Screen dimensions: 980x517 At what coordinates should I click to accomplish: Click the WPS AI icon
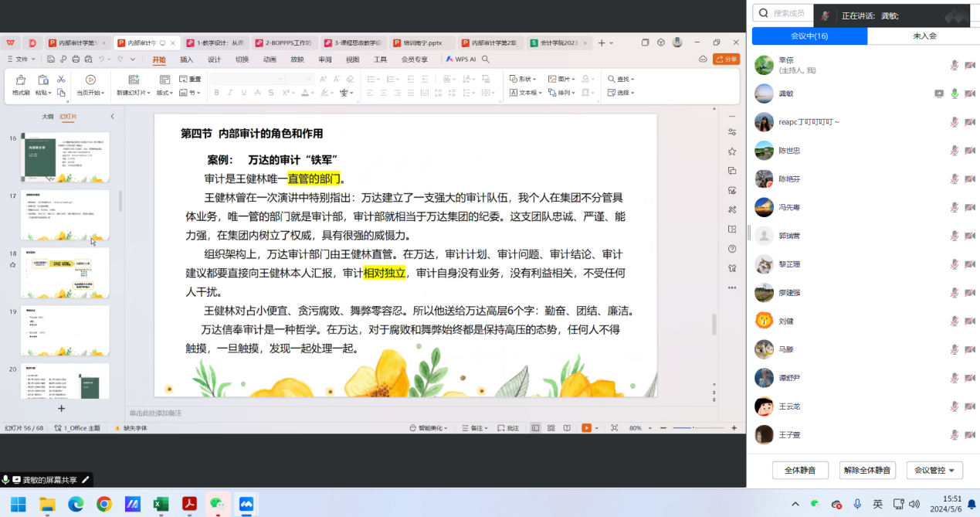point(463,59)
